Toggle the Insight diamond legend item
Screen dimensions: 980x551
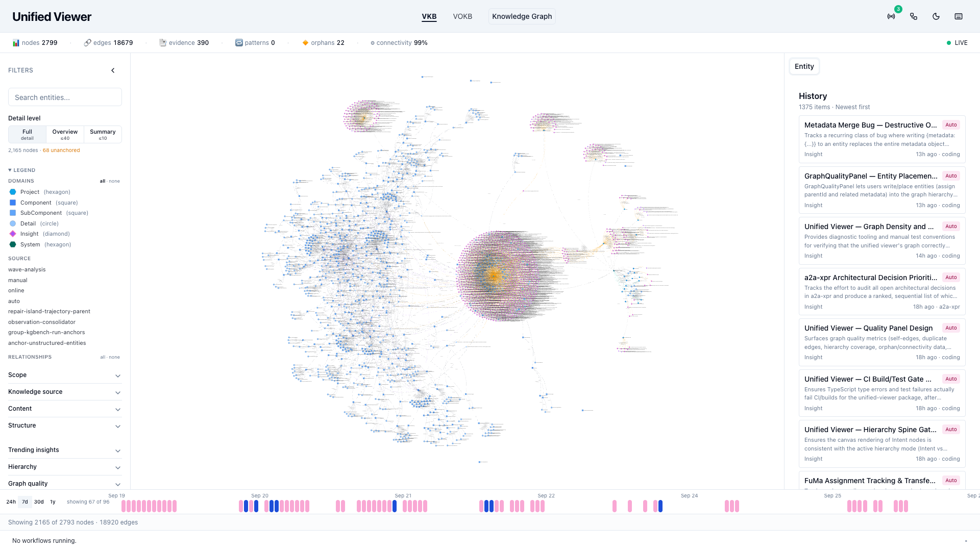coord(39,234)
